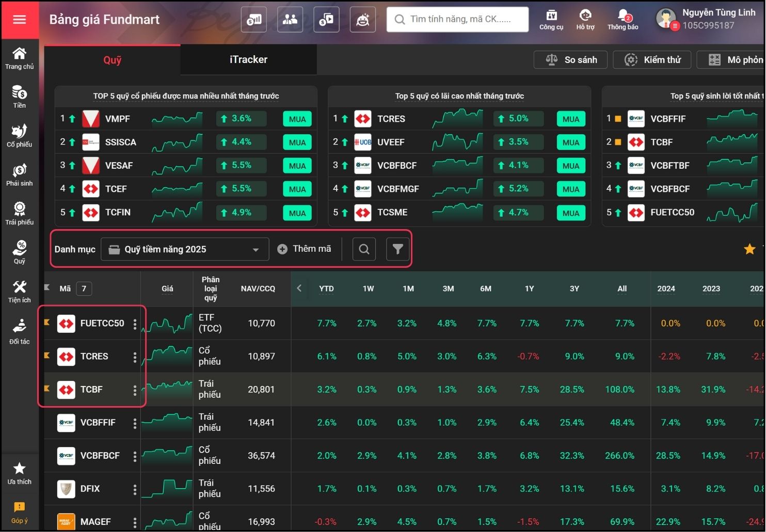
Task: Click the yellow star favorite icon
Action: 749,249
